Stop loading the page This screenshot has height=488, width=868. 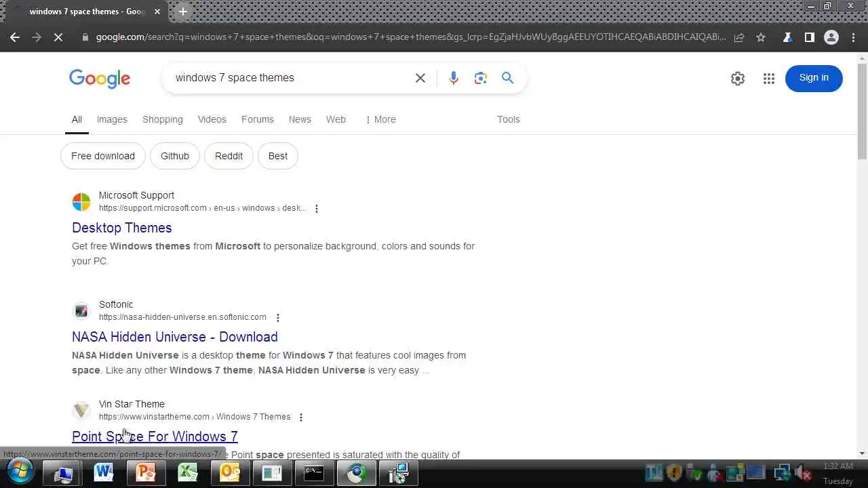click(x=58, y=37)
